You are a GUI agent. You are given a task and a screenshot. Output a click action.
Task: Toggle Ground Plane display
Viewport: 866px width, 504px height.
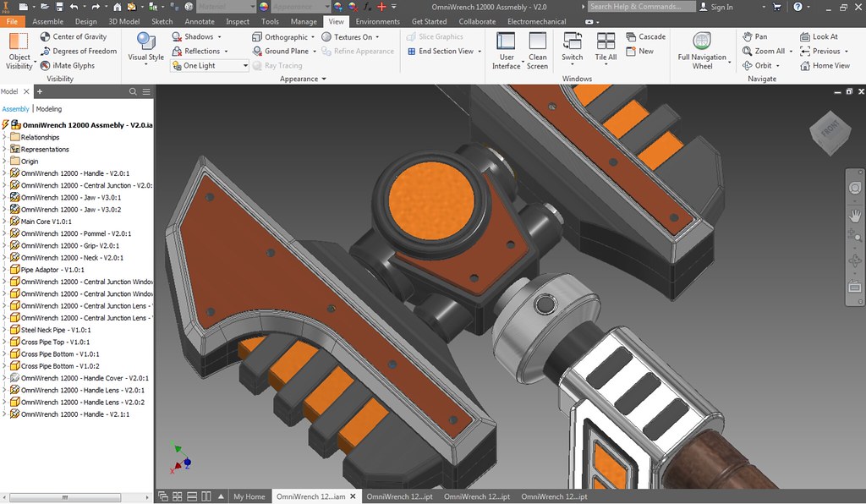284,51
